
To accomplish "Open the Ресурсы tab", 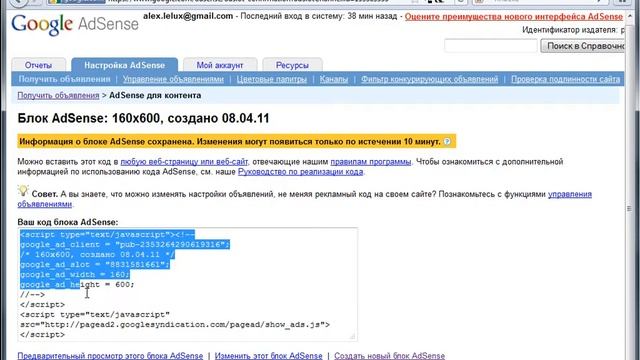I will pyautogui.click(x=292, y=65).
